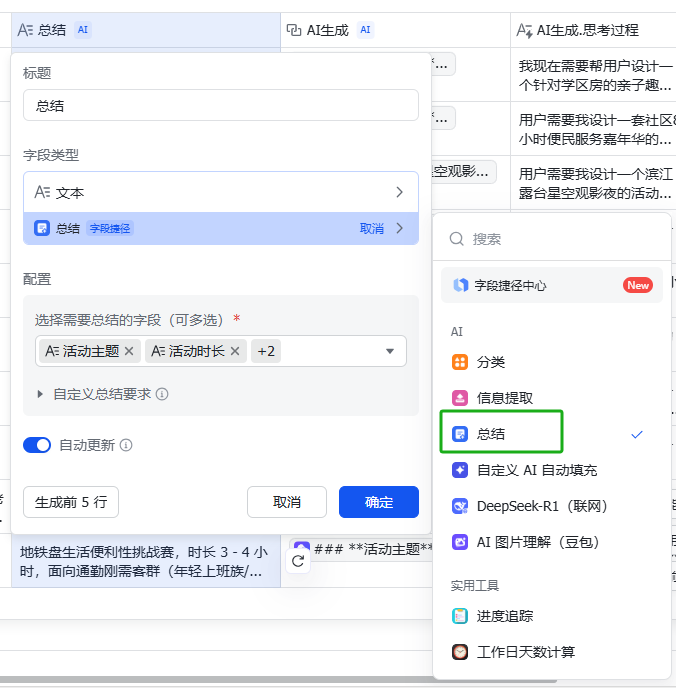This screenshot has height=688, width=676.
Task: Click the 信息提取 pink icon
Action: point(460,398)
